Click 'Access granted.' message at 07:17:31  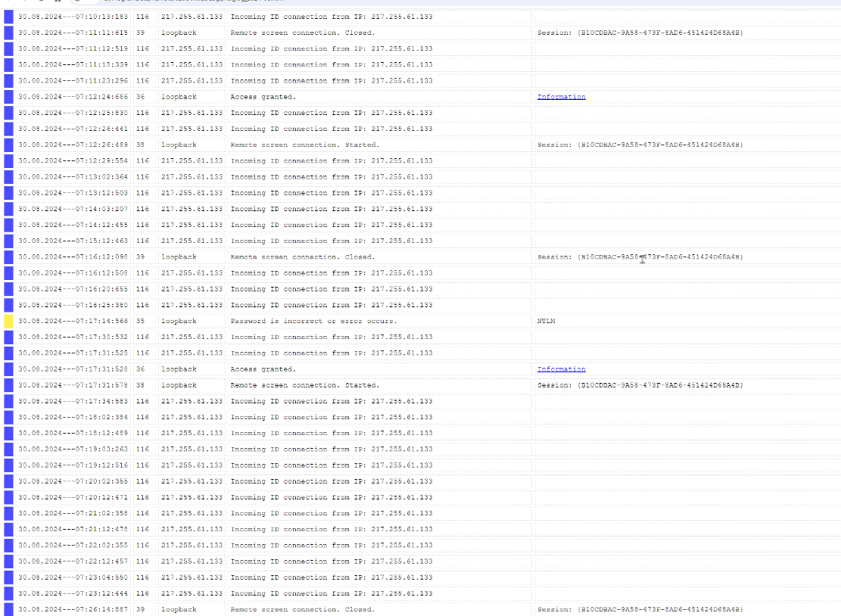coord(263,369)
